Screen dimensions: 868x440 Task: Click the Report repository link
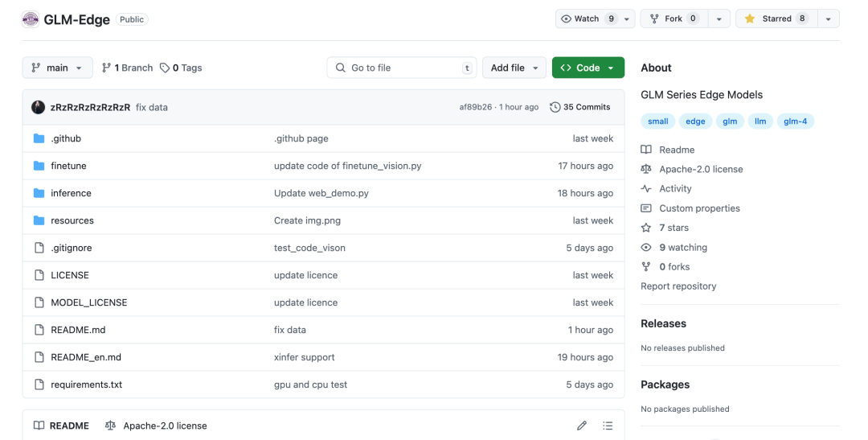coord(678,286)
